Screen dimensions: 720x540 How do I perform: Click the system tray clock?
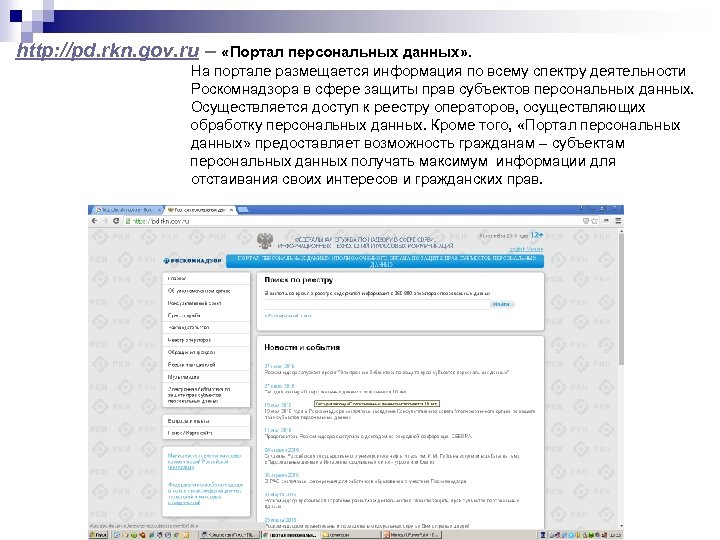click(616, 535)
